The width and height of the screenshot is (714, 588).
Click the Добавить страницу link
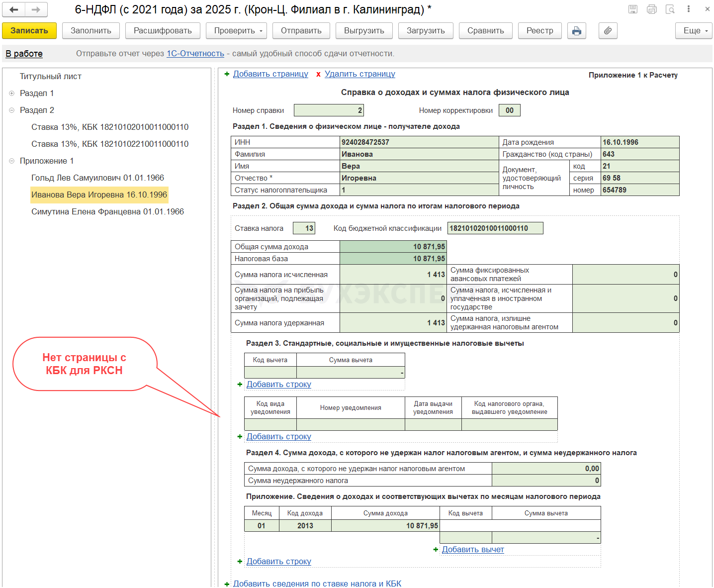click(x=270, y=74)
